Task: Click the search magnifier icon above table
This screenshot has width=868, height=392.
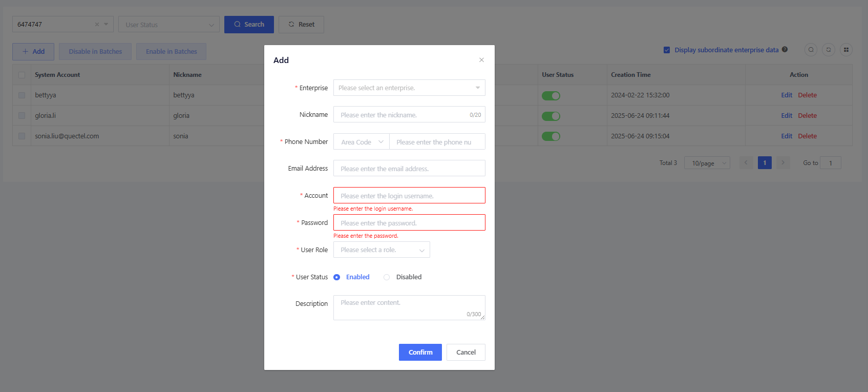Action: [811, 50]
